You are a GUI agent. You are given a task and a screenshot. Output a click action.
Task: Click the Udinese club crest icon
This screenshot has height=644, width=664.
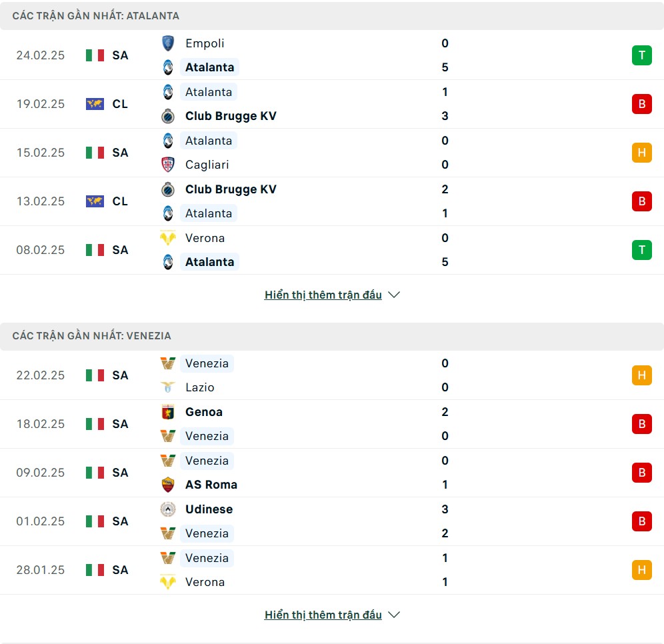(x=168, y=509)
